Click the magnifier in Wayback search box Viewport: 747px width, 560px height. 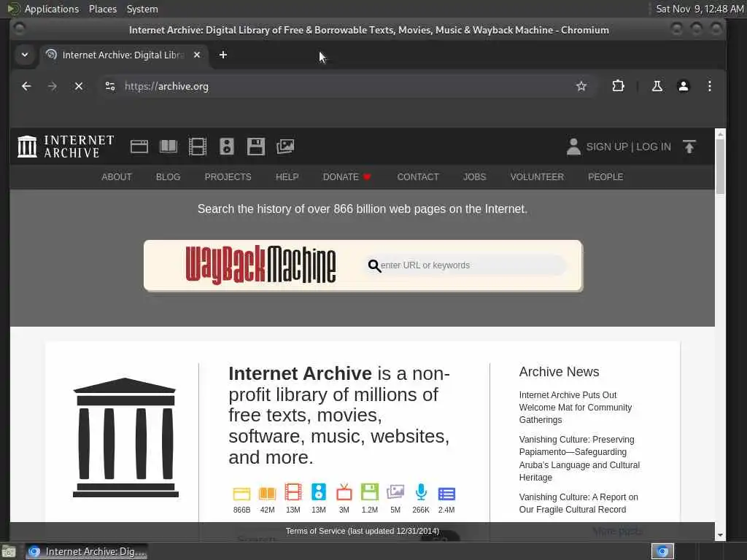(x=374, y=265)
